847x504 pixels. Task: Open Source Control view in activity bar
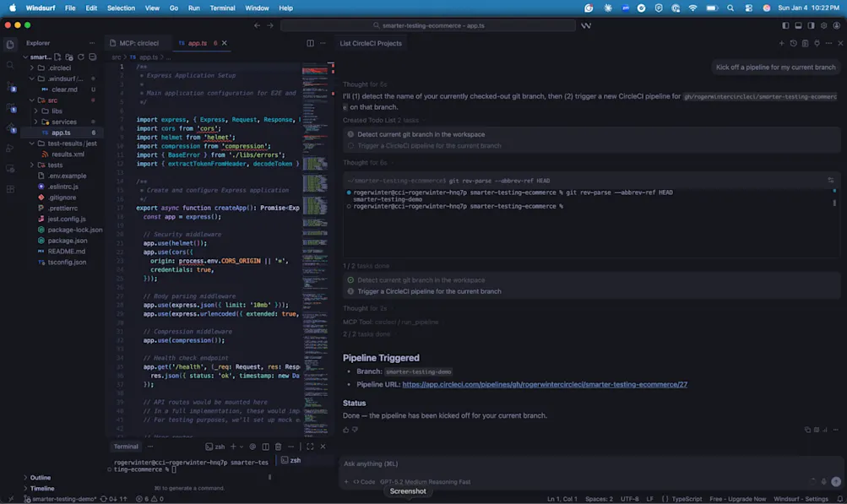[10, 86]
